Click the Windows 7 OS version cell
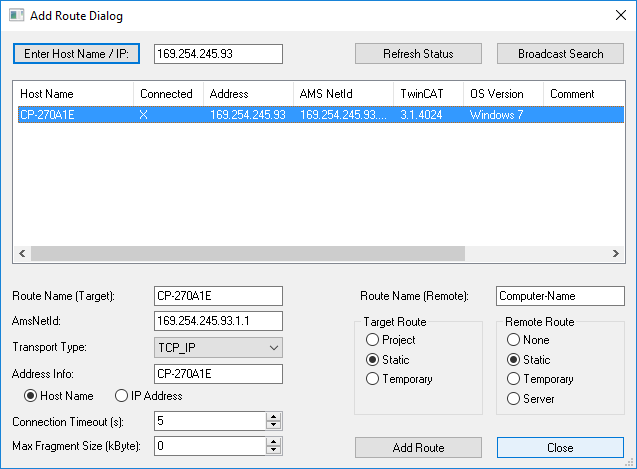Screen dimensions: 637x469 [x=496, y=115]
